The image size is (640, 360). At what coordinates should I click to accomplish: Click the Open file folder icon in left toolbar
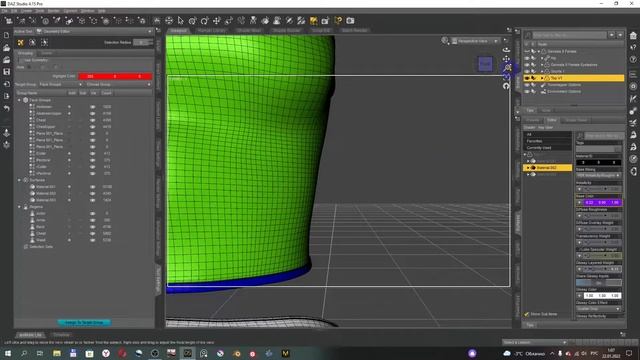[7, 48]
